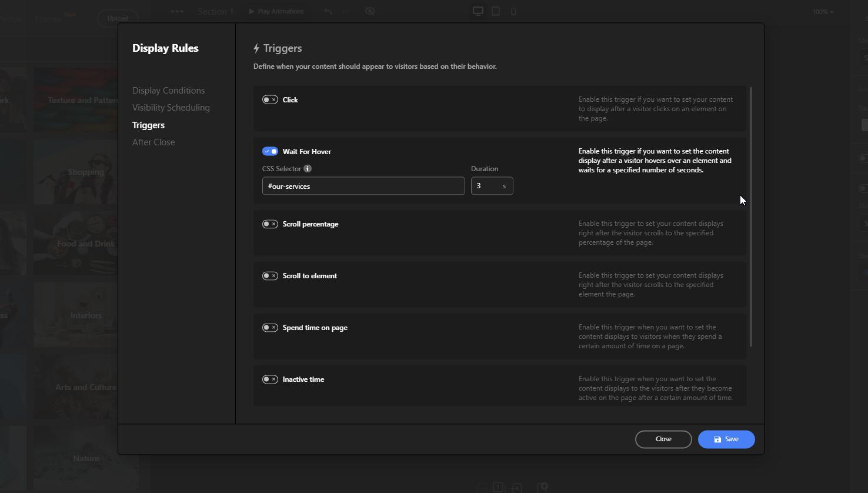Click Play Animations in the background toolbar
The image size is (868, 493).
pos(276,11)
